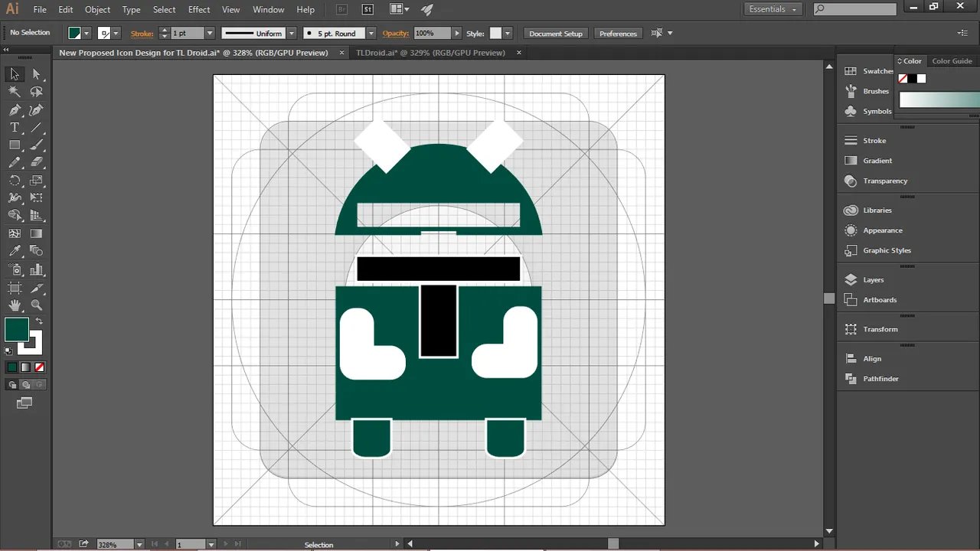Swap fill and stroke colors
Image resolution: width=980 pixels, height=551 pixels.
tap(39, 321)
